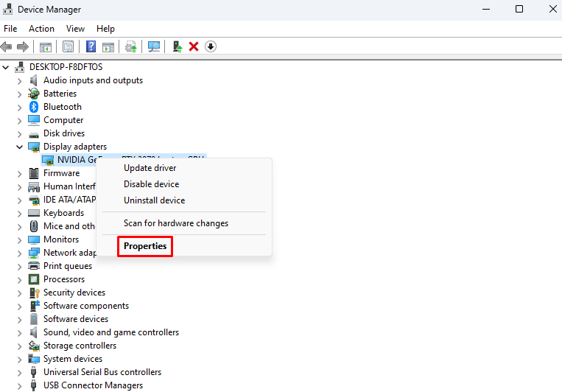Open the Properties sheet toolbar icon
Screen dimensions: 562x392
coord(68,46)
